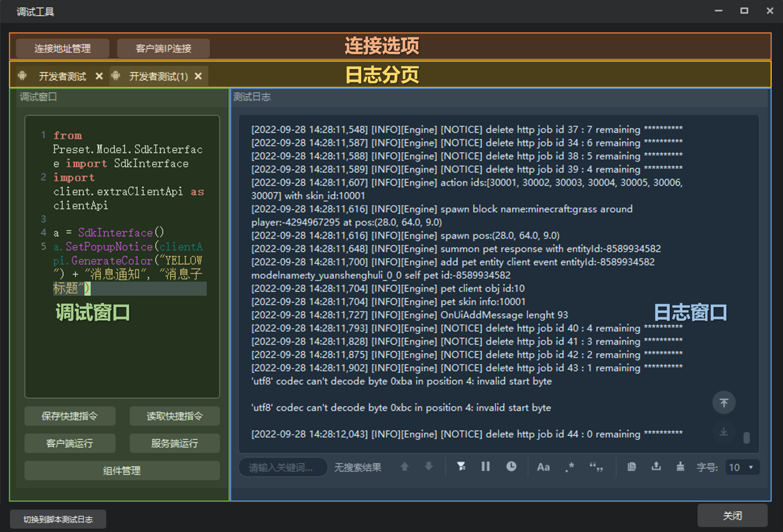This screenshot has height=532, width=783.
Task: Switch to 开发者测试 log tab
Action: (62, 76)
